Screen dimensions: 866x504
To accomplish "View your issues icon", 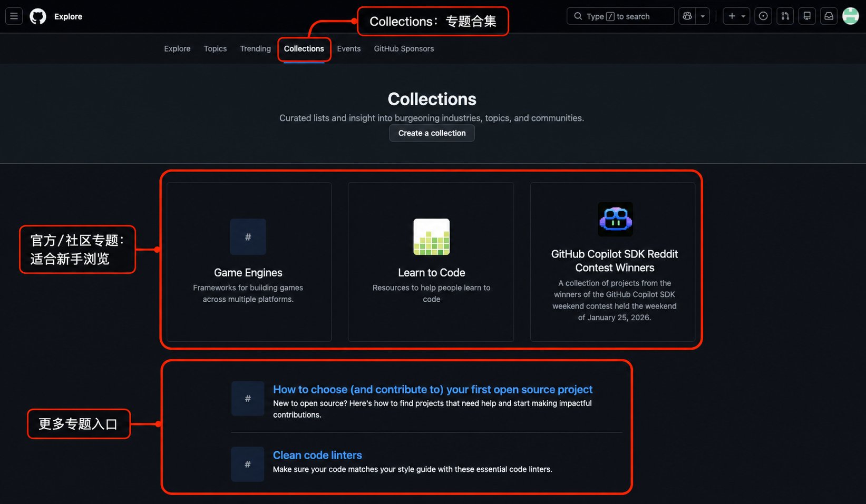I will point(763,16).
